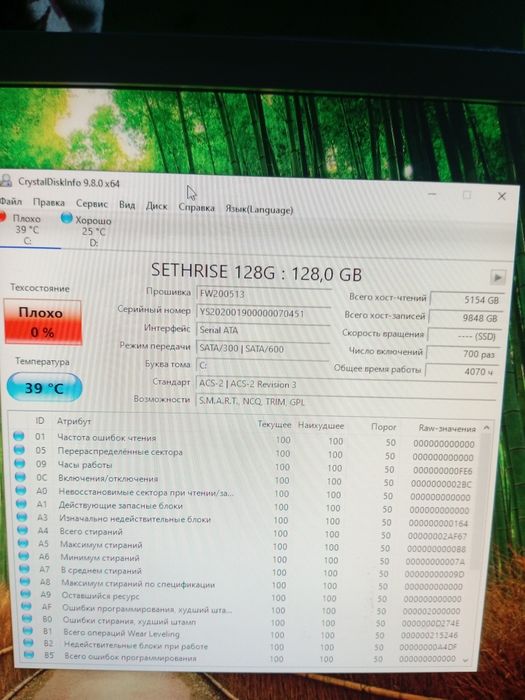Click the Текущее column header
The width and height of the screenshot is (525, 700).
(x=275, y=425)
